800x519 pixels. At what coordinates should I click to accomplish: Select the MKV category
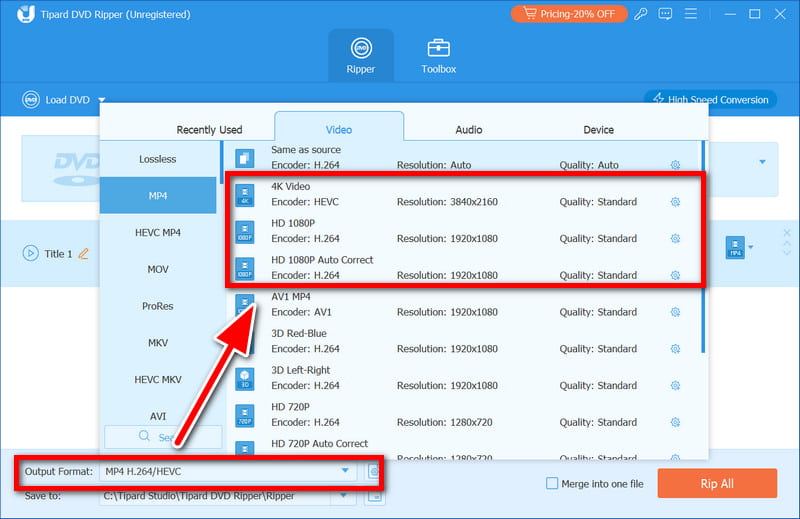coord(158,343)
